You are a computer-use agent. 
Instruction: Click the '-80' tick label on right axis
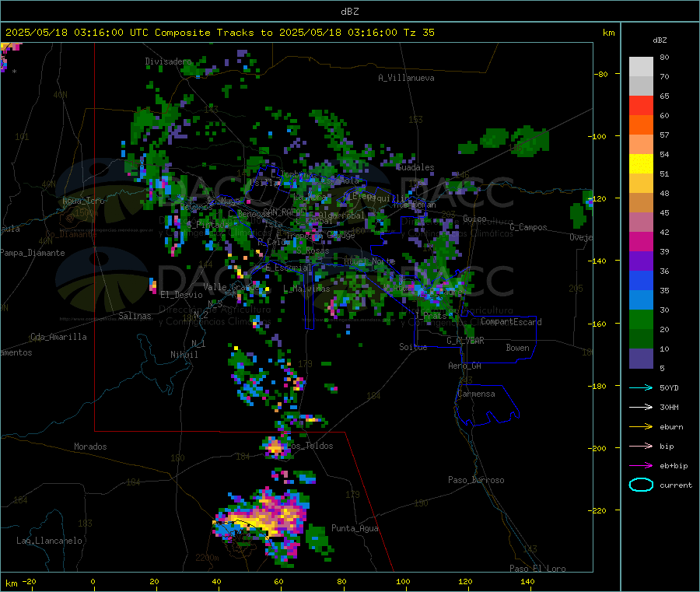(601, 74)
